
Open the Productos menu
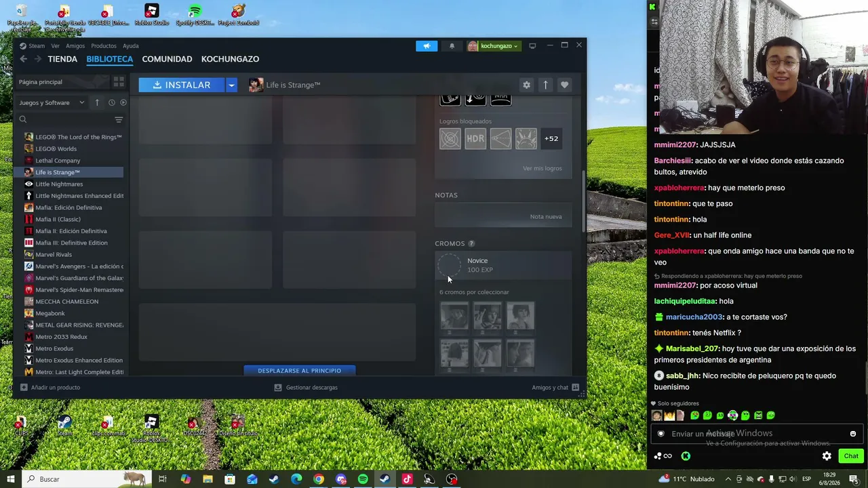(x=104, y=46)
